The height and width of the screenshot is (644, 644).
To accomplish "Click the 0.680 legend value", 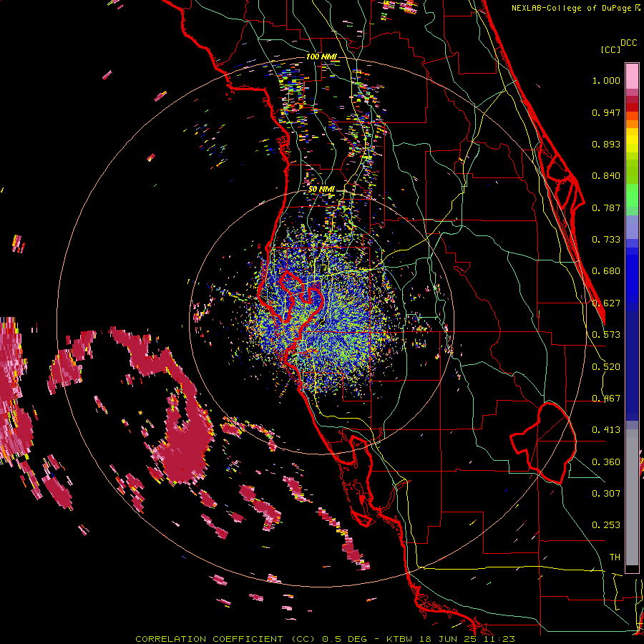I will [606, 271].
